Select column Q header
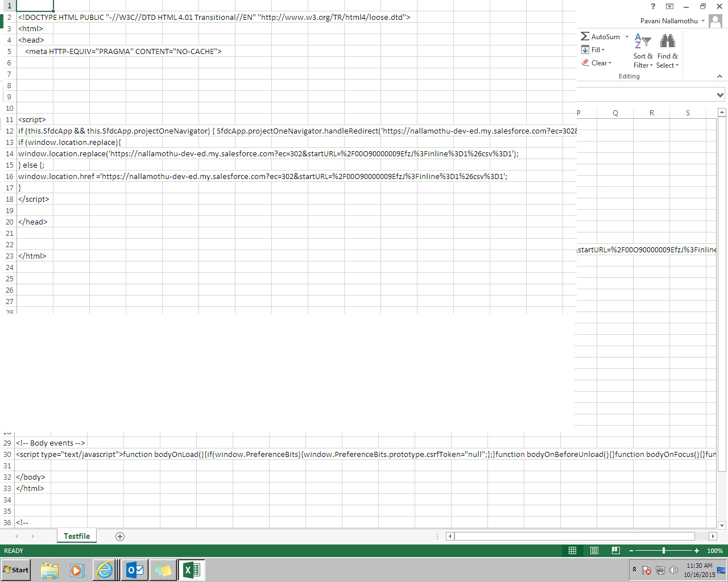728x582 pixels. pyautogui.click(x=615, y=113)
